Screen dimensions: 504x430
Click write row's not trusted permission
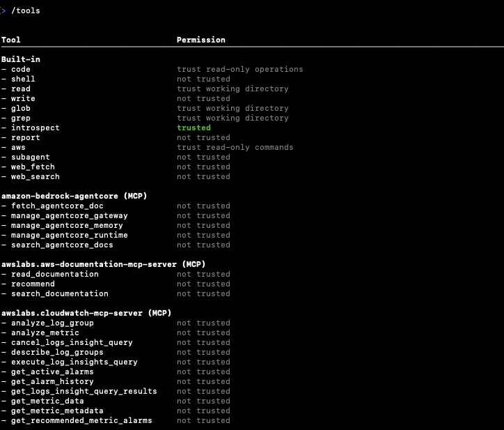point(203,98)
